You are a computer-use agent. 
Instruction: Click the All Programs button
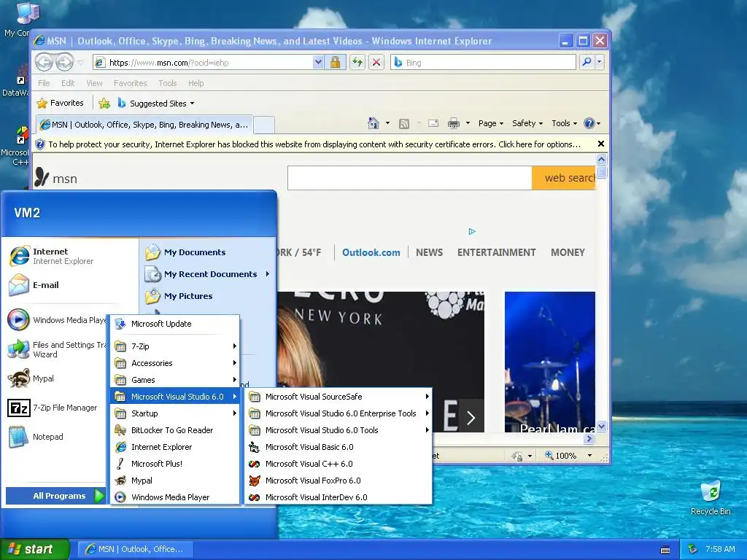(55, 496)
